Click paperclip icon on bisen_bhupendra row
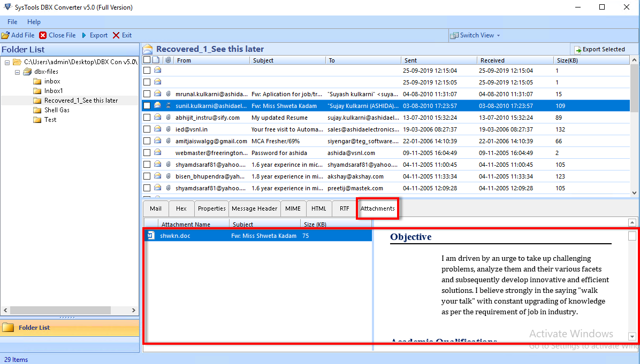 pos(168,176)
